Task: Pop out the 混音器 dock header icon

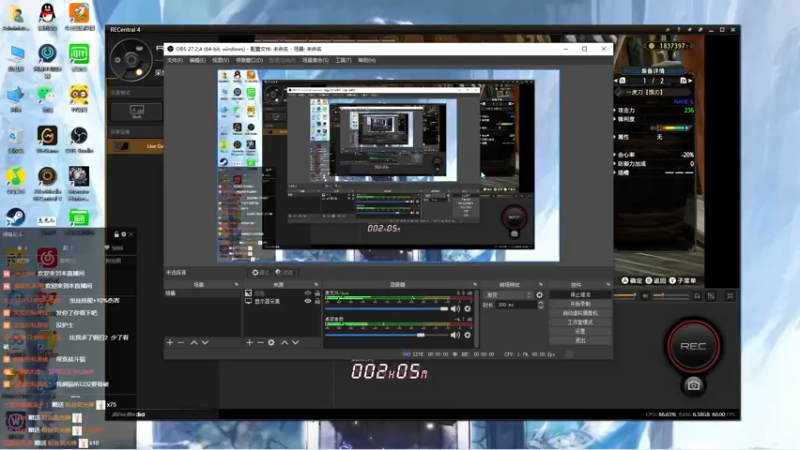Action: (474, 284)
